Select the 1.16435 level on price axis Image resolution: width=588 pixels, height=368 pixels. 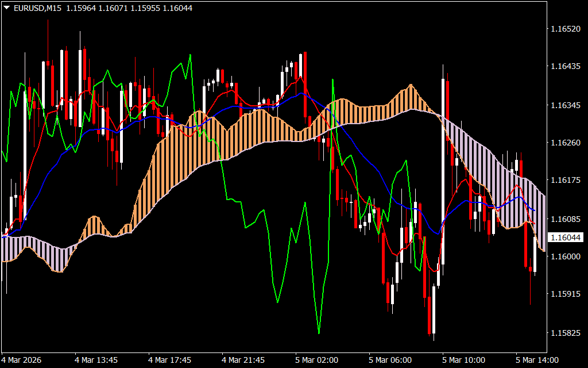tap(566, 67)
